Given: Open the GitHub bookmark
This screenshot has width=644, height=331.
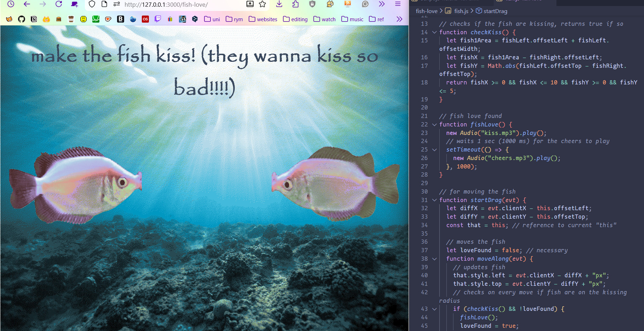Looking at the screenshot, I should (21, 19).
